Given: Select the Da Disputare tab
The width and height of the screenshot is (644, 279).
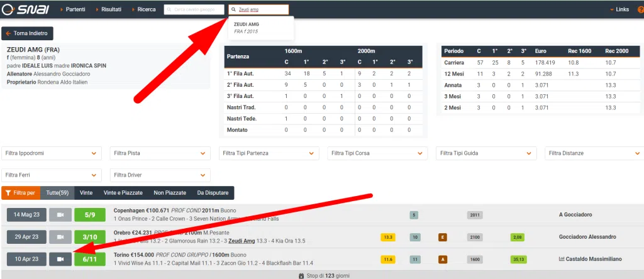Looking at the screenshot, I should click(x=213, y=193).
